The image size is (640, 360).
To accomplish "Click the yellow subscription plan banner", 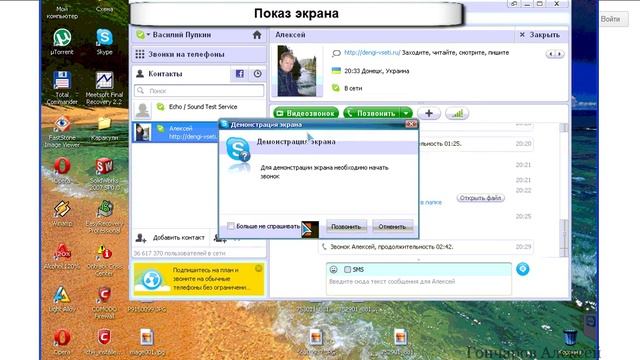I will click(199, 279).
